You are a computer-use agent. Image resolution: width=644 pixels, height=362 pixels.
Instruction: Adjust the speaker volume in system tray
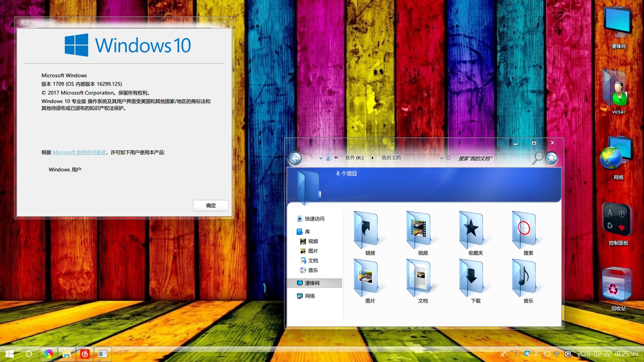coord(537,354)
